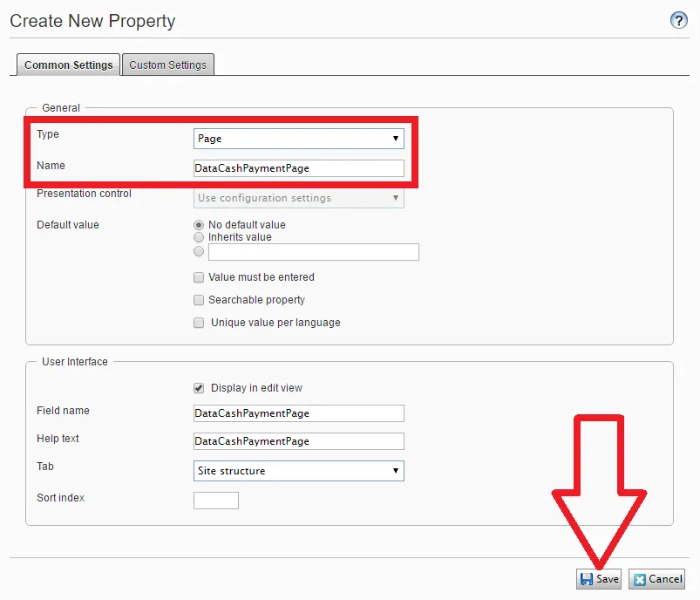Select the custom default value radio button
Viewport: 700px width, 600px height.
199,251
